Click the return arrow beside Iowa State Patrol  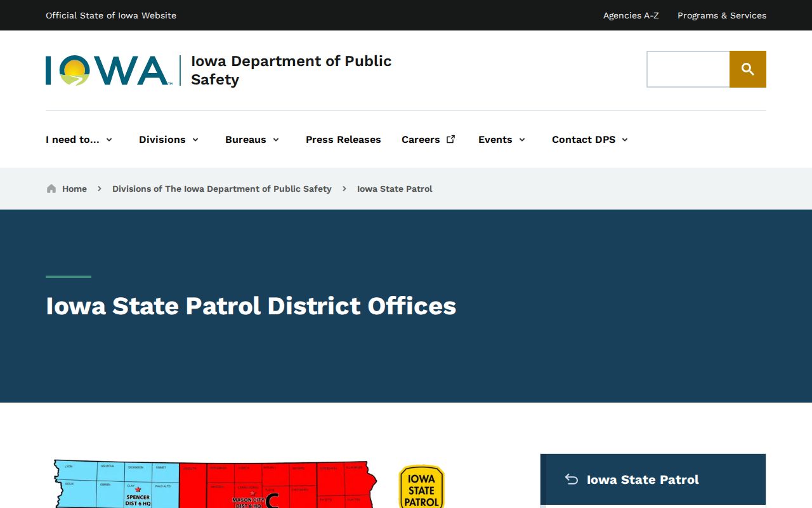(x=572, y=479)
